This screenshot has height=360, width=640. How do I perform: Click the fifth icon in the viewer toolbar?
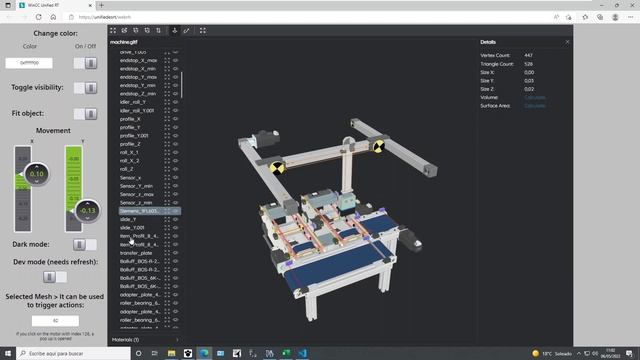tap(159, 31)
